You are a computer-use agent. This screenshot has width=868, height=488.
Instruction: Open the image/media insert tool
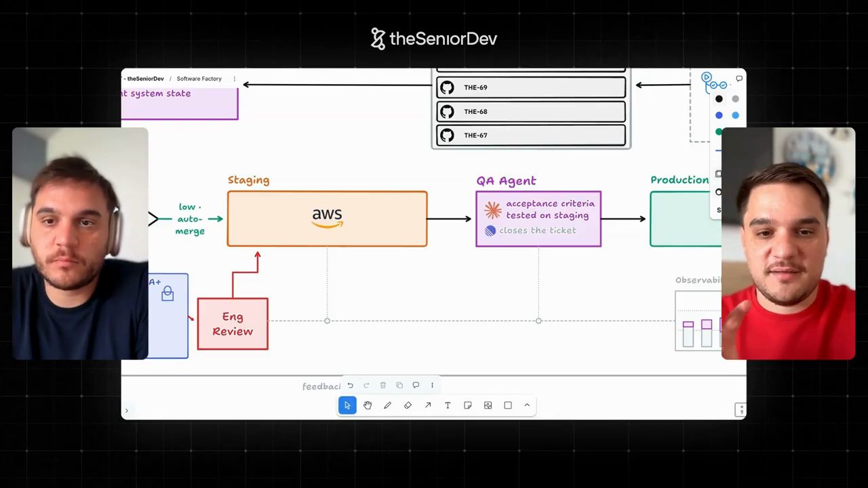click(488, 405)
